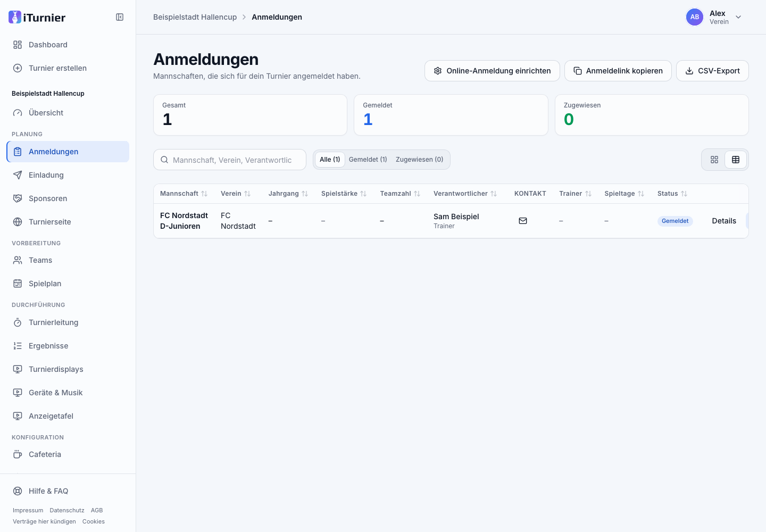Go to Turnier erstellen
The width and height of the screenshot is (766, 532).
[x=68, y=68]
